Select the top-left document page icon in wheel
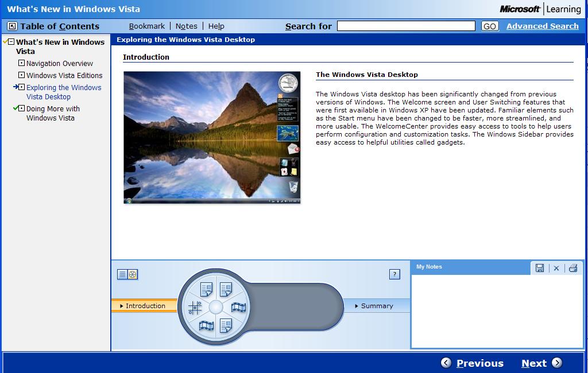 point(206,289)
